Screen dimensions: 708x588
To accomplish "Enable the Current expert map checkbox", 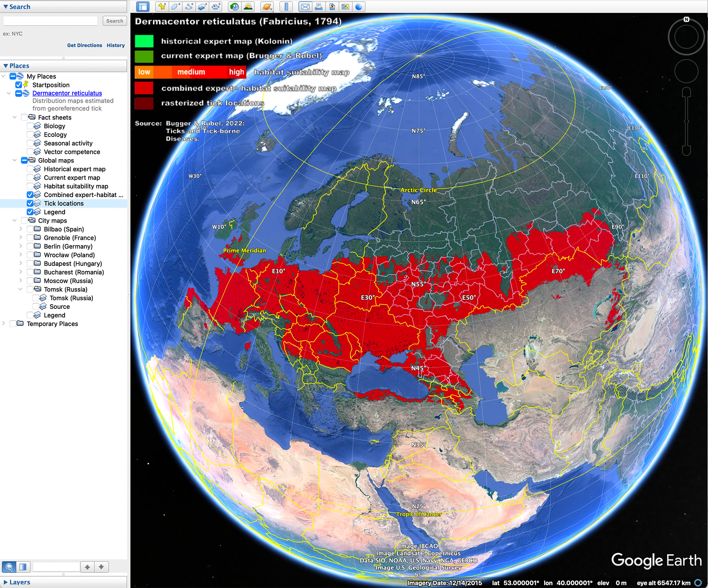I will point(30,177).
